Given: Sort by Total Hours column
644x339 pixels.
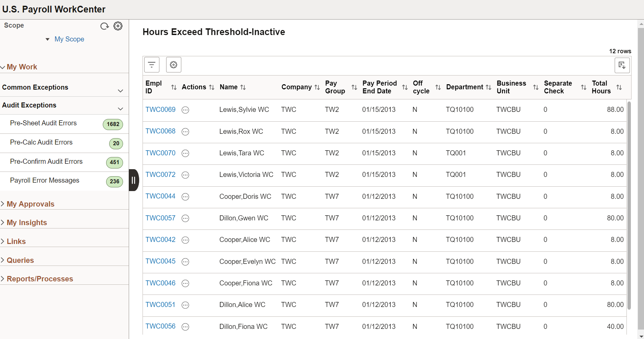Looking at the screenshot, I should (619, 87).
